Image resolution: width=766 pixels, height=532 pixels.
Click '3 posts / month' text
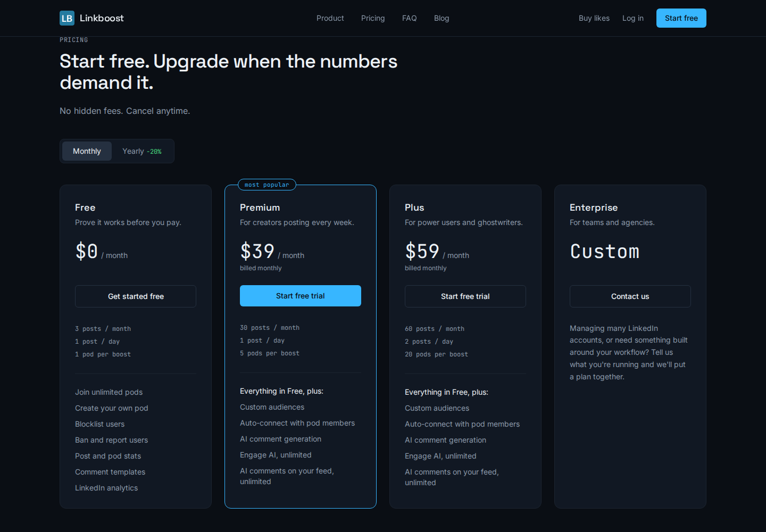tap(103, 329)
